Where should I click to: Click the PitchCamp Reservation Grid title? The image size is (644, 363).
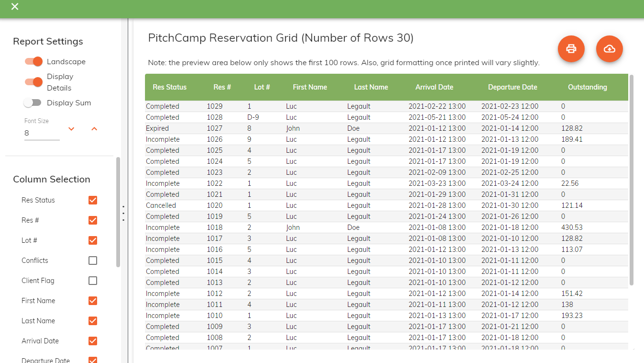pyautogui.click(x=281, y=38)
